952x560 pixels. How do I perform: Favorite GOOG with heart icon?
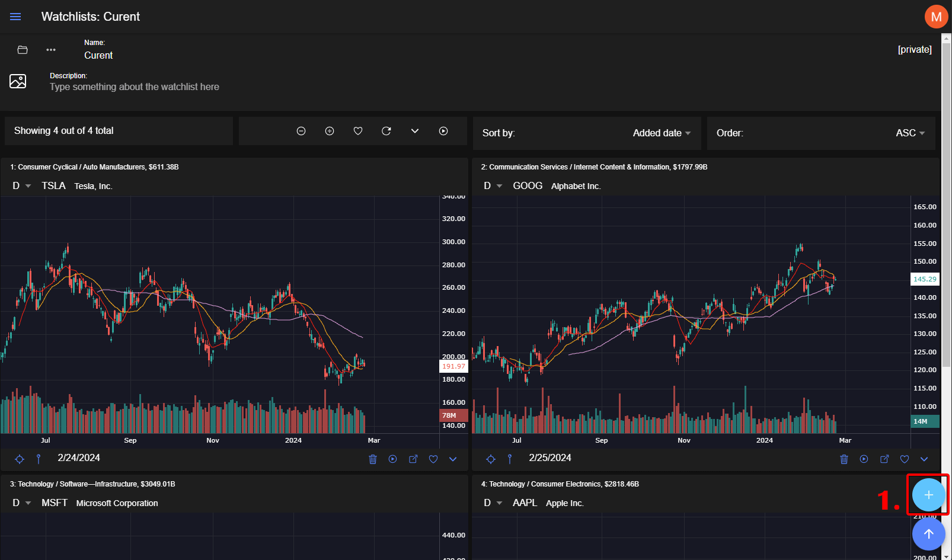(905, 459)
